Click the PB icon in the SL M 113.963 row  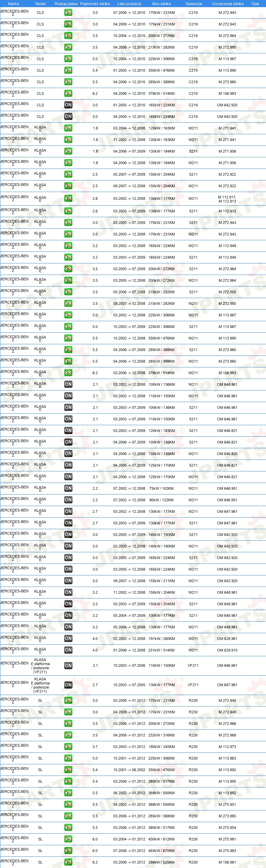[x=68, y=758]
